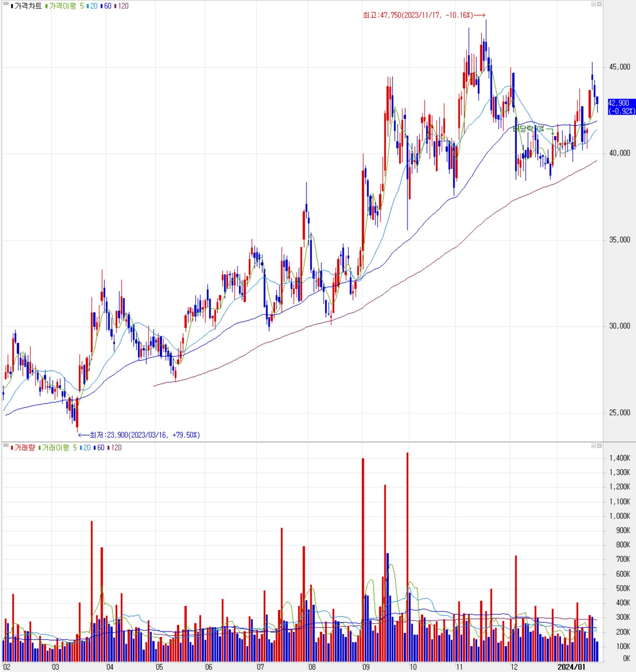Click the 1,400K volume axis label
This screenshot has width=636, height=672.
[620, 458]
